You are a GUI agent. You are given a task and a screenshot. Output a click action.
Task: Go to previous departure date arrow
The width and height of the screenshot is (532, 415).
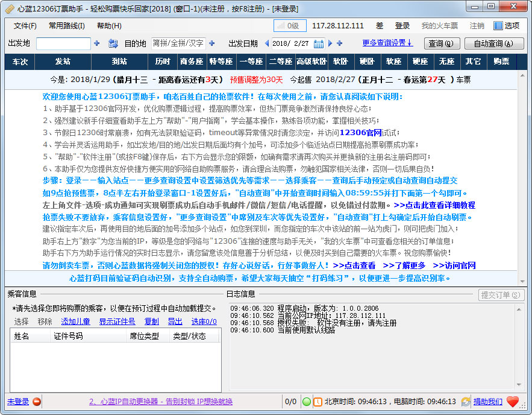267,43
